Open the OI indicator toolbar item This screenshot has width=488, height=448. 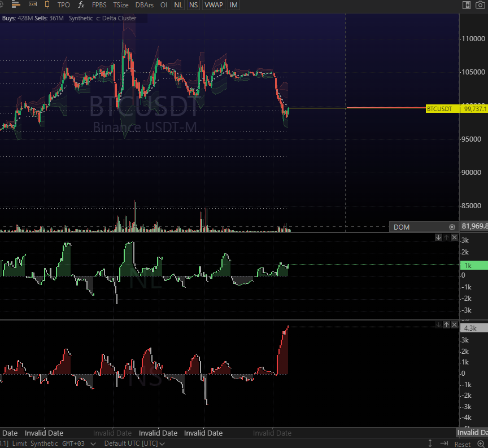pyautogui.click(x=164, y=5)
